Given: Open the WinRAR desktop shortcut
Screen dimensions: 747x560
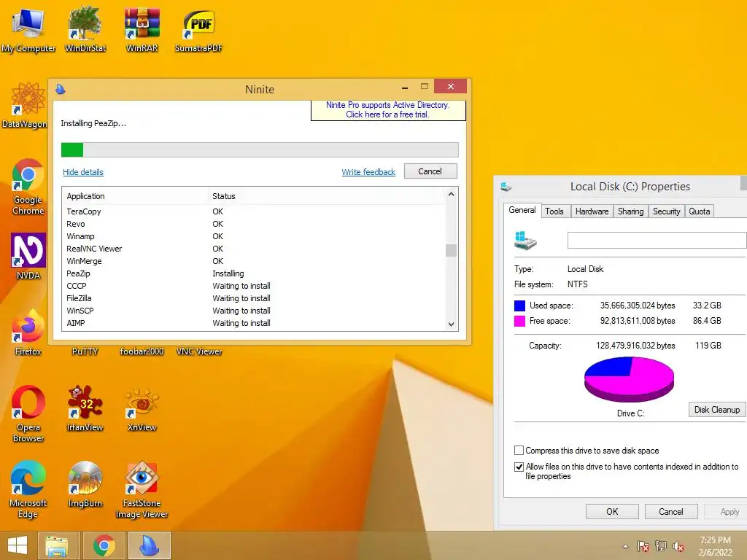Looking at the screenshot, I should click(x=142, y=31).
